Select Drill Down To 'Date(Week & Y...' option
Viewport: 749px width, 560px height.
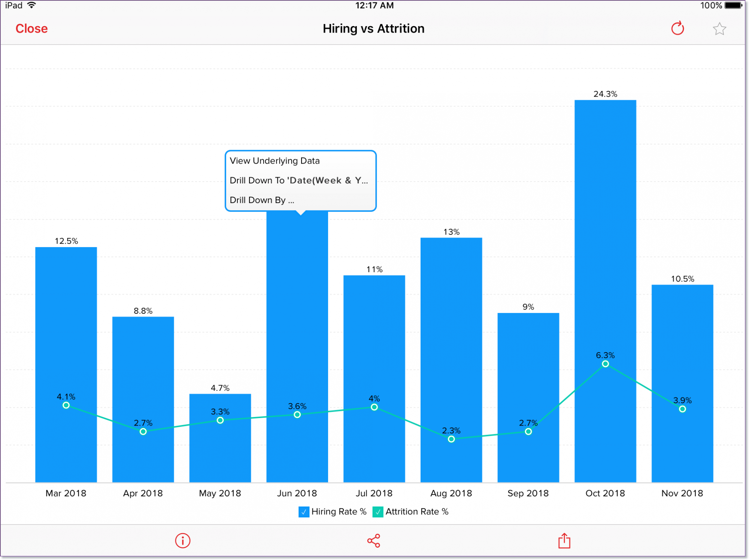(x=298, y=180)
